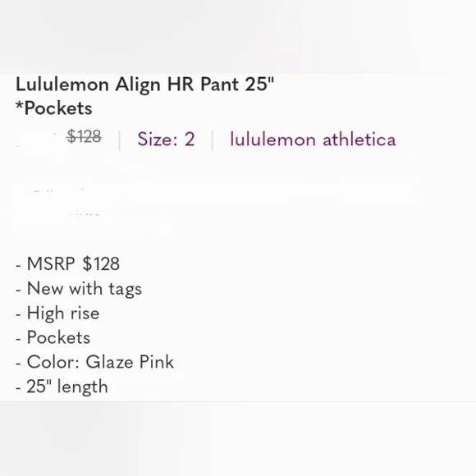Image resolution: width=476 pixels, height=476 pixels.
Task: Click the gray area below the separator
Action: (x=238, y=439)
